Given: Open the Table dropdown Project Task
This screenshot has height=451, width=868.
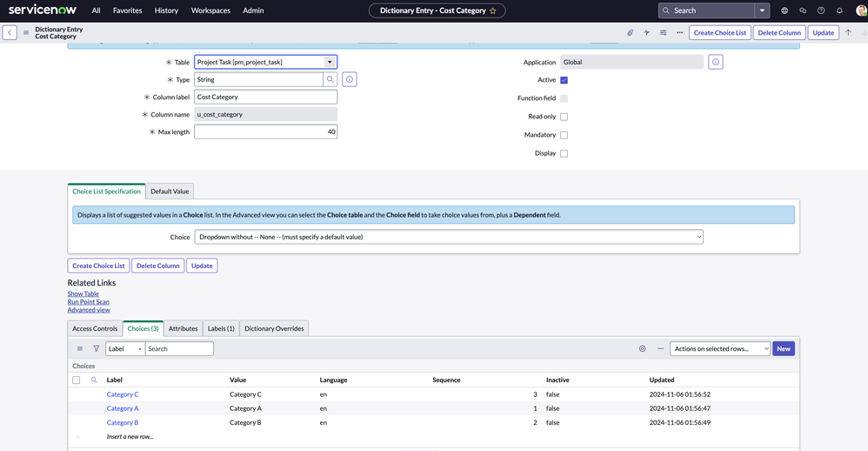Looking at the screenshot, I should coord(266,62).
